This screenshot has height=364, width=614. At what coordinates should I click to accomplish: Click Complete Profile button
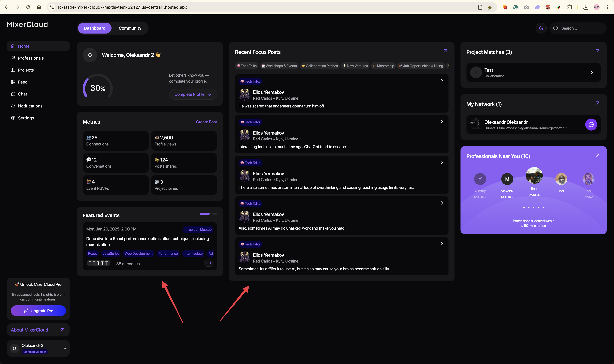pyautogui.click(x=193, y=94)
